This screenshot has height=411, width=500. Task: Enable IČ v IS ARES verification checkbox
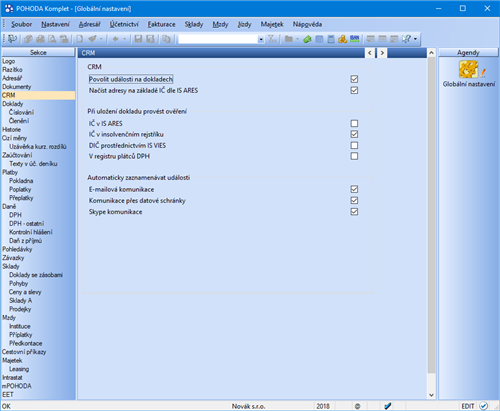click(354, 123)
